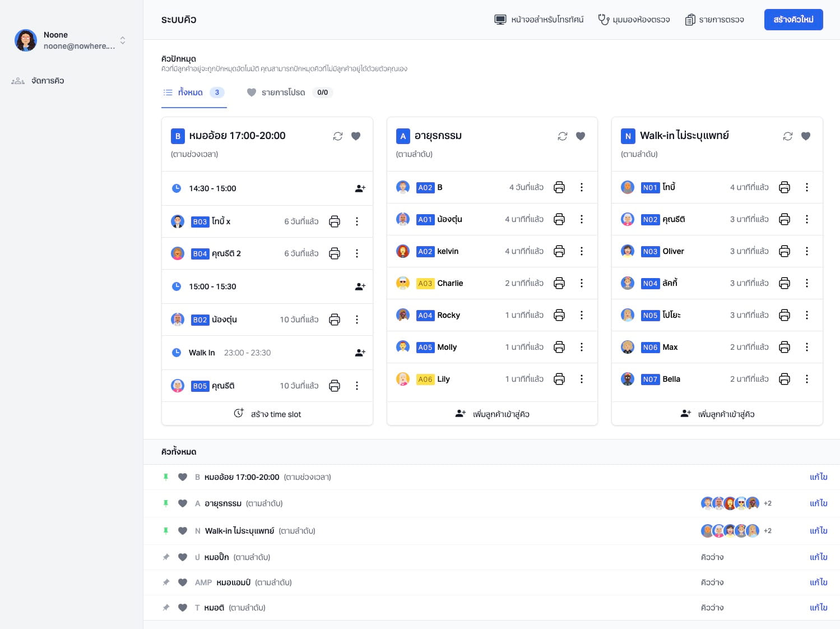Select the ทั้งหมด tab

pos(191,92)
